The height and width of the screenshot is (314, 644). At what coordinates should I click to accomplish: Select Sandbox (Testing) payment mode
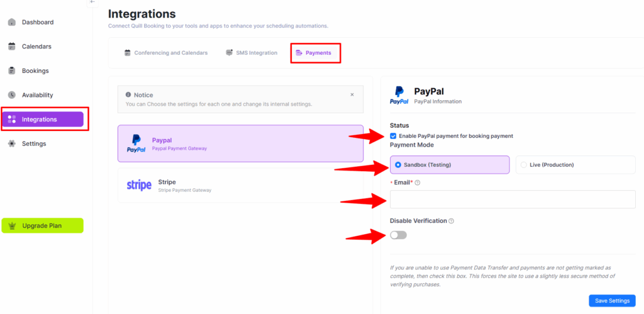tap(398, 165)
